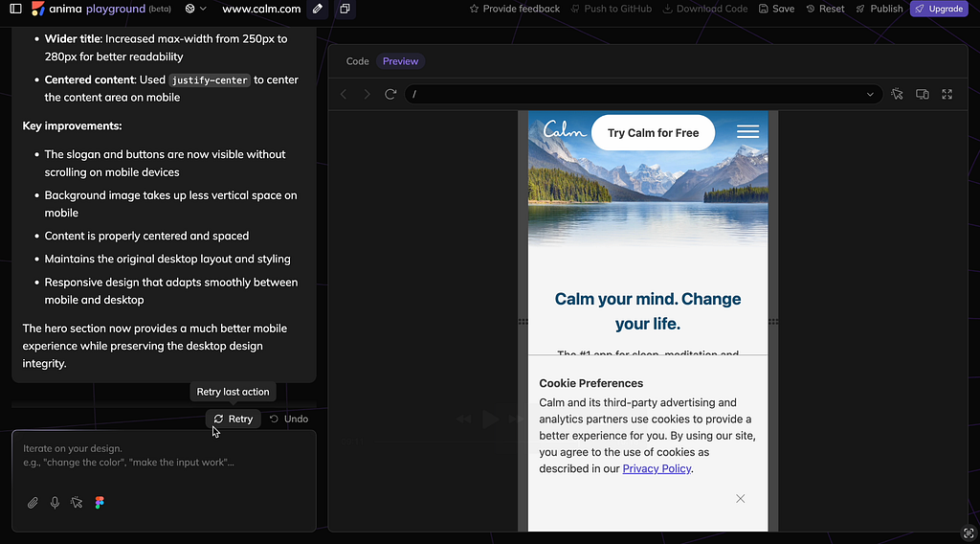
Task: Go back in preview browser
Action: pos(344,95)
